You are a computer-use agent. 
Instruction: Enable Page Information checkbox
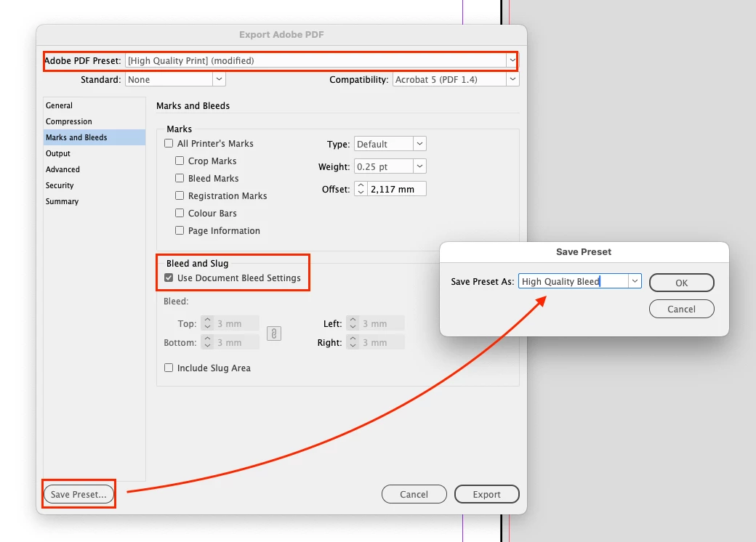180,230
